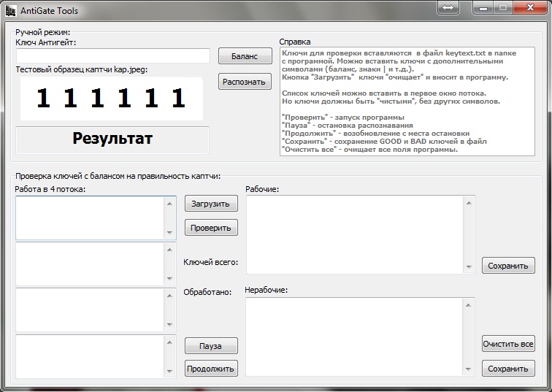Click down arrow of first thread box scrollbar
Image resolution: width=552 pixels, height=392 pixels.
pos(169,233)
